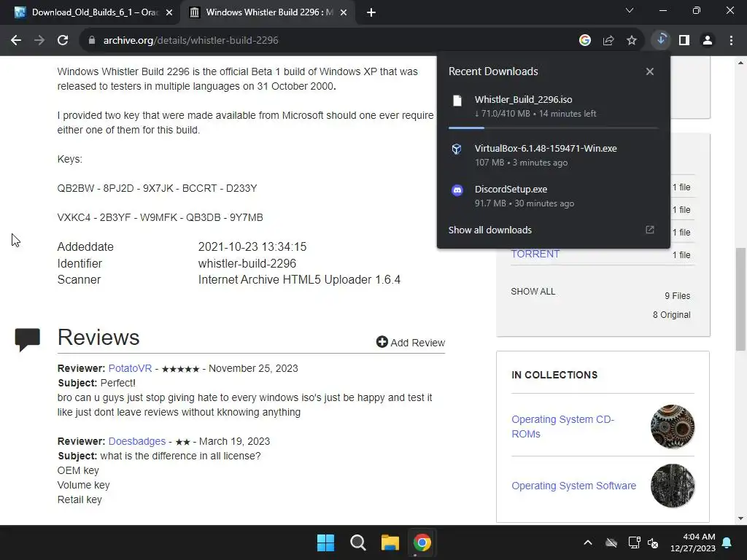The height and width of the screenshot is (560, 747).
Task: Click the address bar URL
Action: (x=191, y=41)
